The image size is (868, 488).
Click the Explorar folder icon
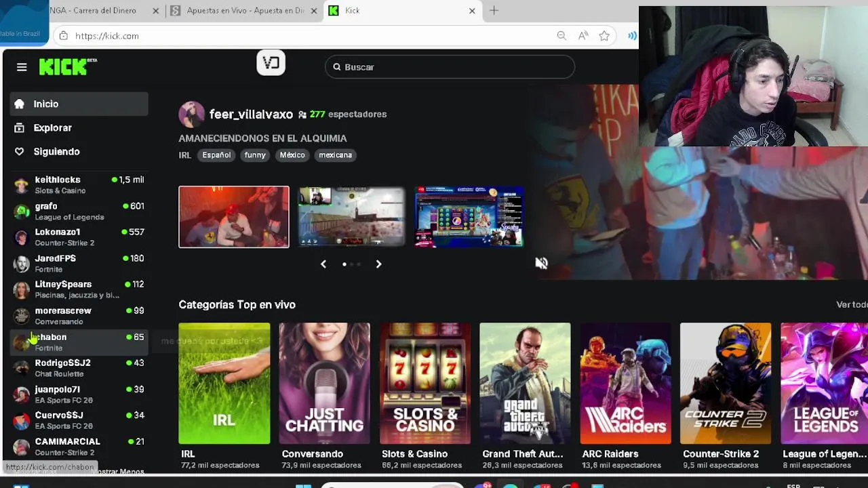pyautogui.click(x=19, y=127)
